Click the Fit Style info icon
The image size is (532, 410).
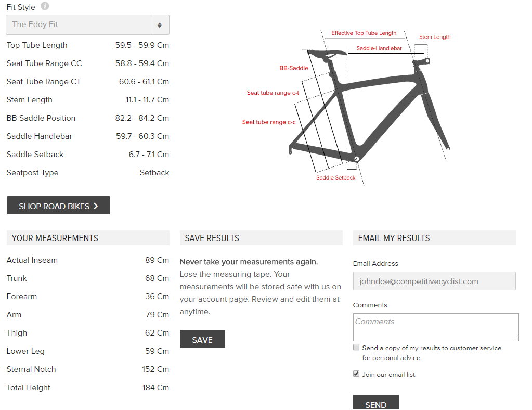click(45, 6)
